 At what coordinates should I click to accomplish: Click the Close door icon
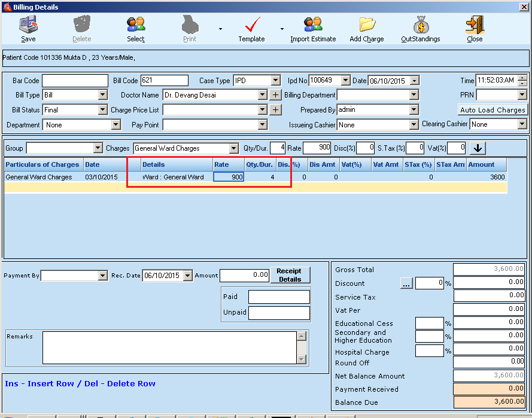pos(475,25)
